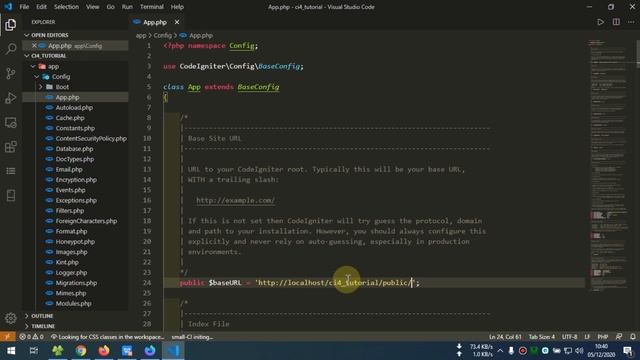This screenshot has height=360, width=640.
Task: Close the App.php editor tab
Action: point(177,22)
